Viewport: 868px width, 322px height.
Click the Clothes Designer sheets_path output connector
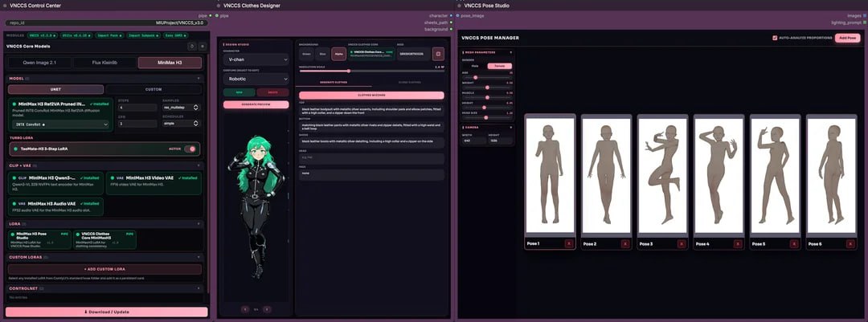452,22
